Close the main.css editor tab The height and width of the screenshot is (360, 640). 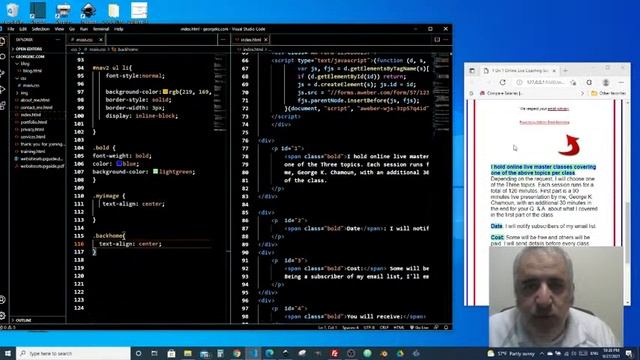tap(100, 40)
